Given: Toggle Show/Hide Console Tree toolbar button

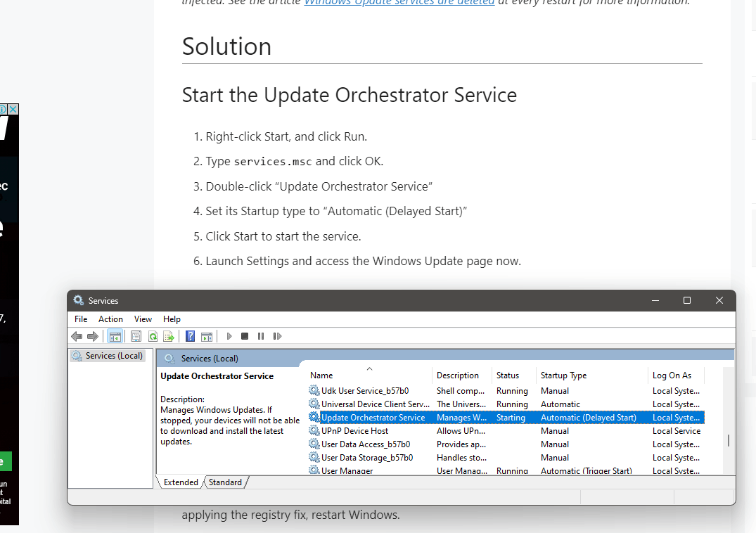Looking at the screenshot, I should [x=115, y=336].
